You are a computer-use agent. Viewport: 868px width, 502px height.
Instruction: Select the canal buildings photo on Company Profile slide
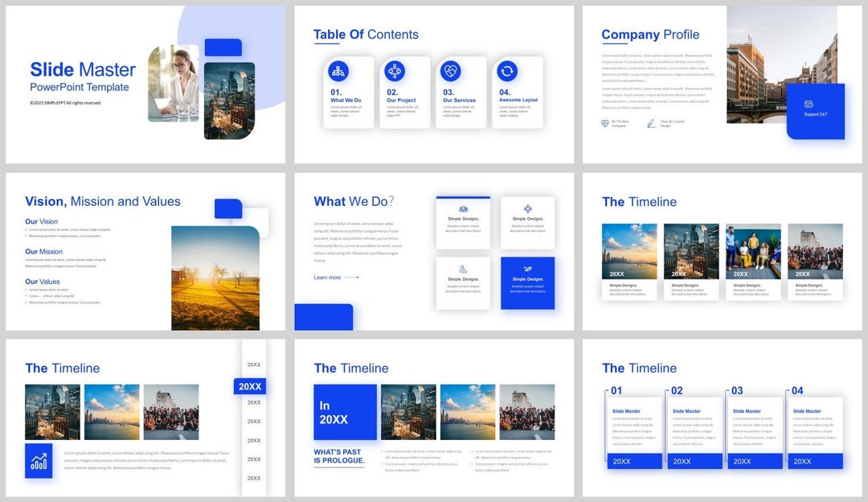pos(782,64)
